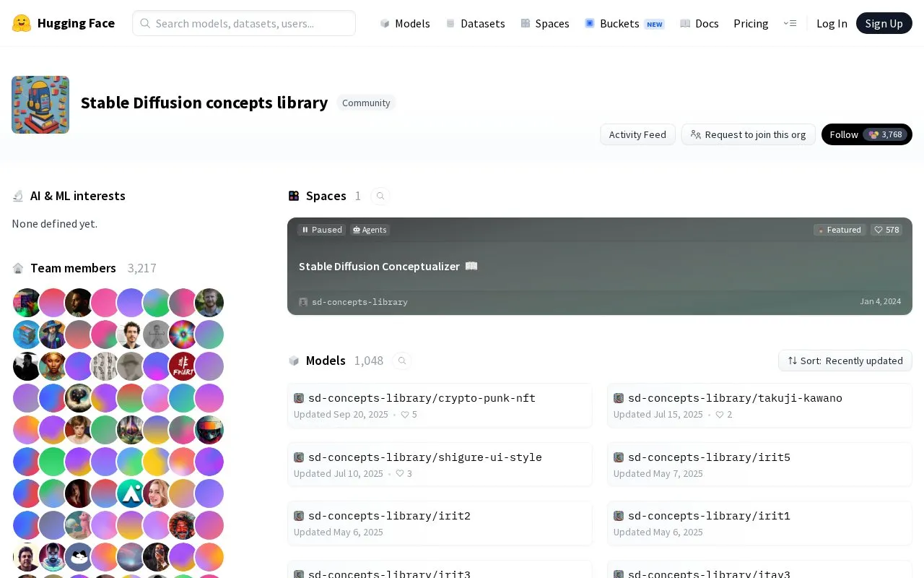Click the irit1 model avatar icon
Image resolution: width=924 pixels, height=578 pixels.
(x=619, y=516)
